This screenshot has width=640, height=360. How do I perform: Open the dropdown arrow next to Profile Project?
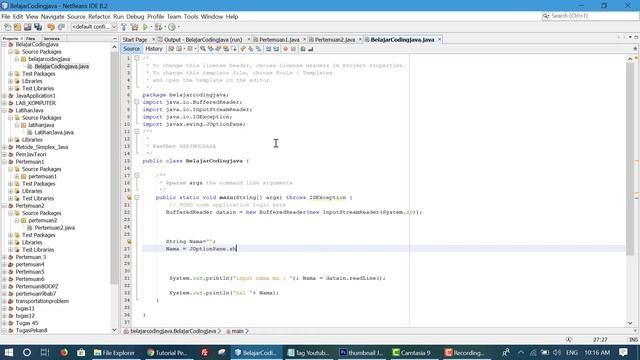click(x=178, y=27)
